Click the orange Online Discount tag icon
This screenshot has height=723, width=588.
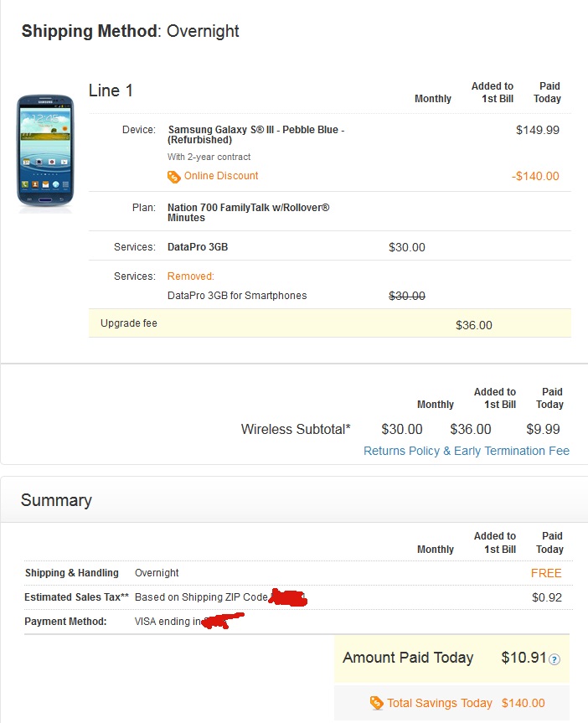pyautogui.click(x=173, y=177)
